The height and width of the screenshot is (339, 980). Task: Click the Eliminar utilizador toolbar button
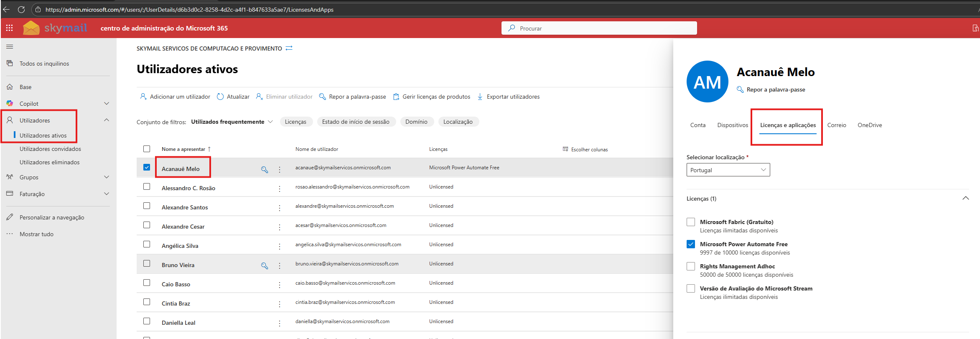(x=284, y=97)
